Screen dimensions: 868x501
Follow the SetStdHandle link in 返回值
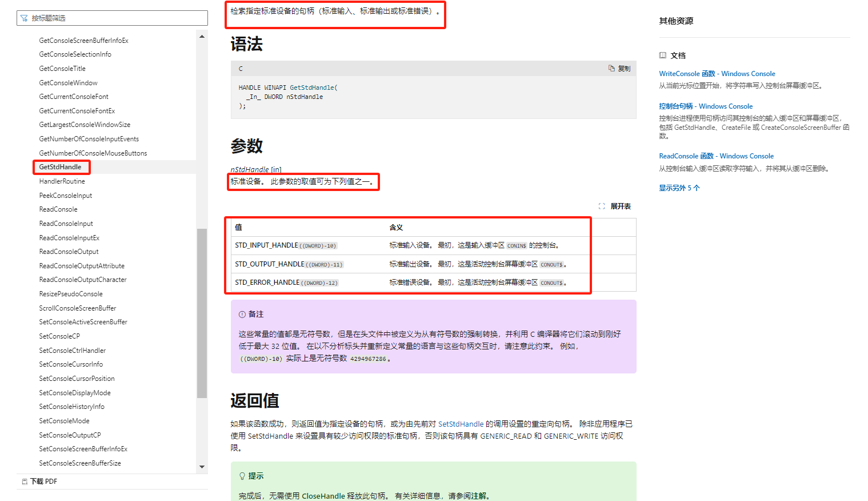click(461, 424)
